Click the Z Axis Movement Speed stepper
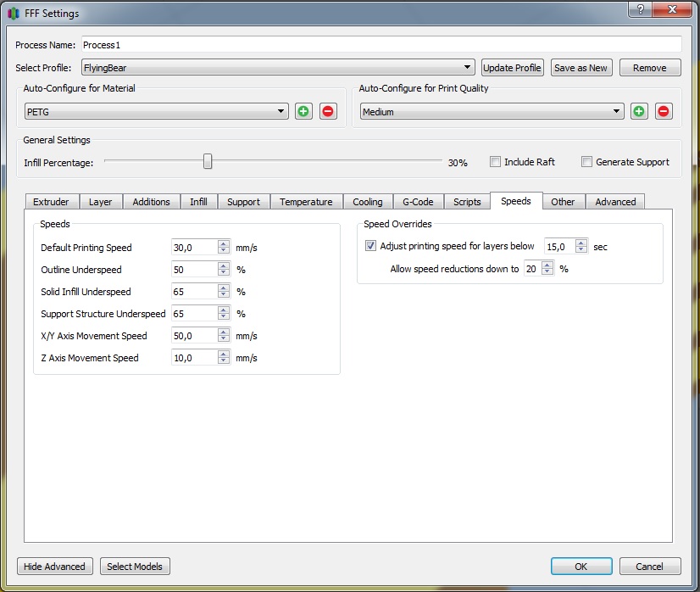700x592 pixels. click(224, 358)
